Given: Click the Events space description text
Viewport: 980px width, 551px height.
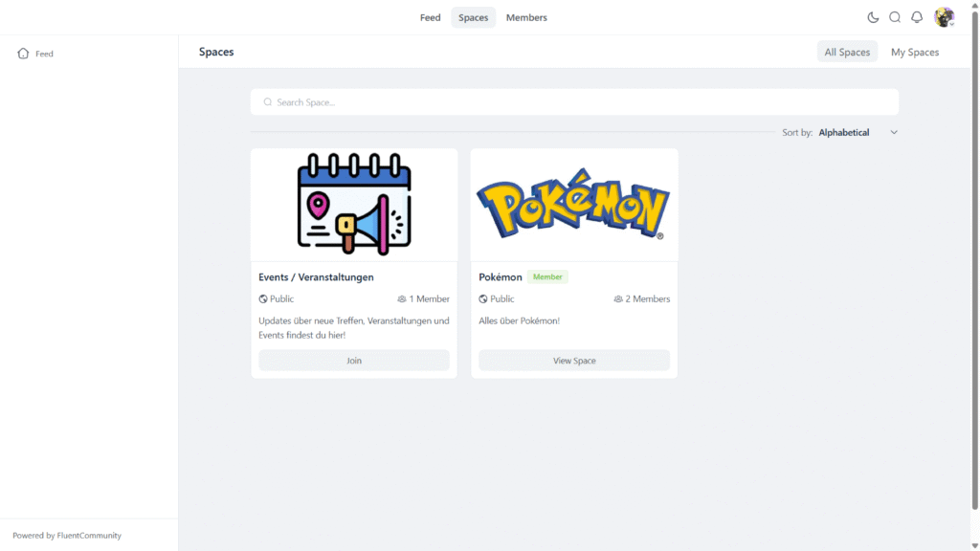Looking at the screenshot, I should pyautogui.click(x=354, y=328).
